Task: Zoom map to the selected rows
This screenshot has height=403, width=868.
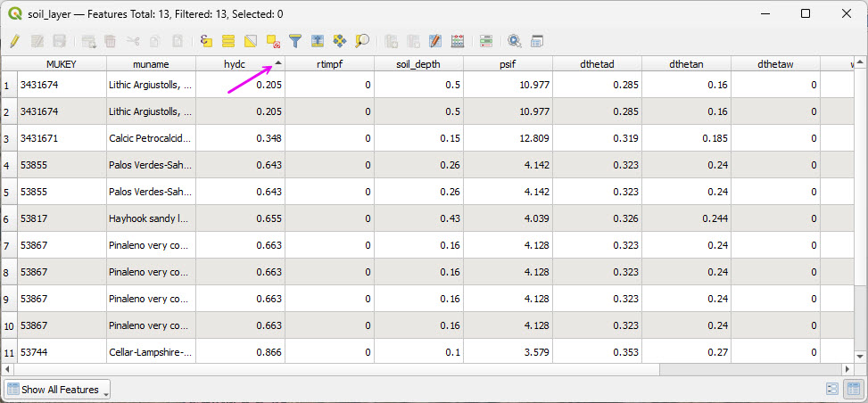Action: pyautogui.click(x=362, y=41)
